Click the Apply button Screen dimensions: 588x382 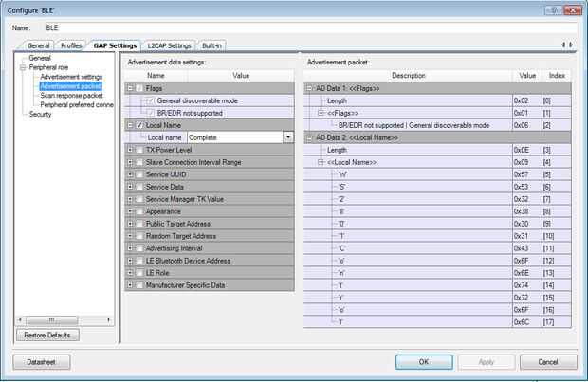click(487, 362)
